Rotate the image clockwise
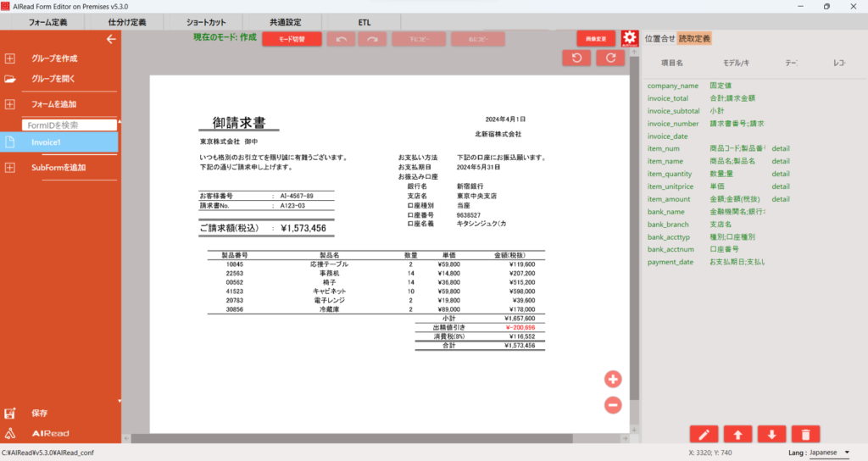The image size is (868, 461). tap(609, 58)
